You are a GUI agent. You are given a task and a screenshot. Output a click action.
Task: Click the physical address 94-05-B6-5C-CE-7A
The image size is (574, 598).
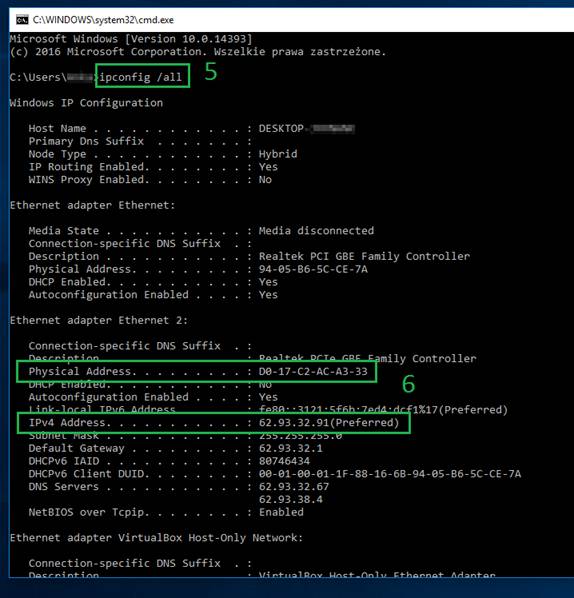click(313, 269)
